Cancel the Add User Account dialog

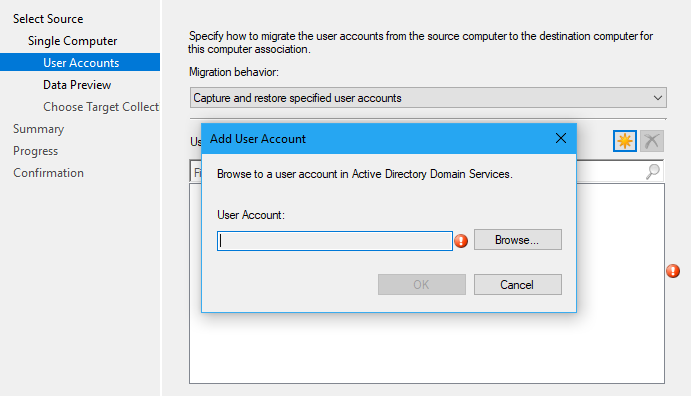click(518, 285)
